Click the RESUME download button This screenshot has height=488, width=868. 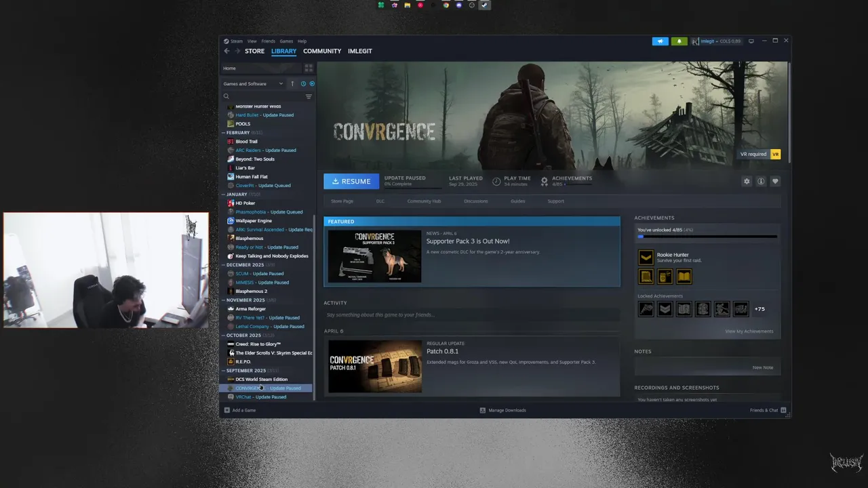tap(351, 181)
